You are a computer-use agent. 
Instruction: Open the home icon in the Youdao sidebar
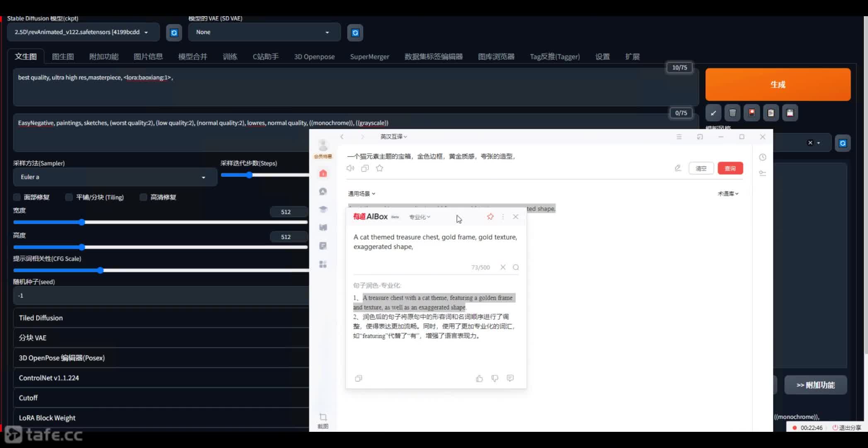tap(323, 173)
